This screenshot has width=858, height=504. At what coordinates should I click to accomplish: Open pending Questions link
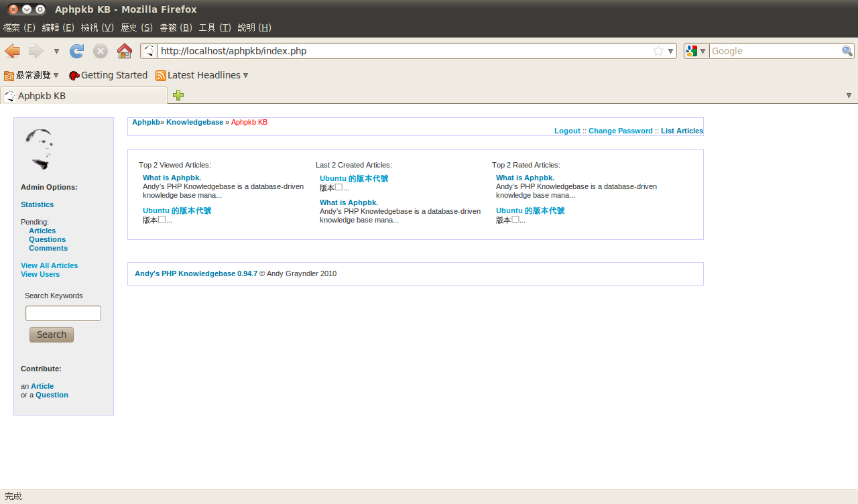(47, 239)
